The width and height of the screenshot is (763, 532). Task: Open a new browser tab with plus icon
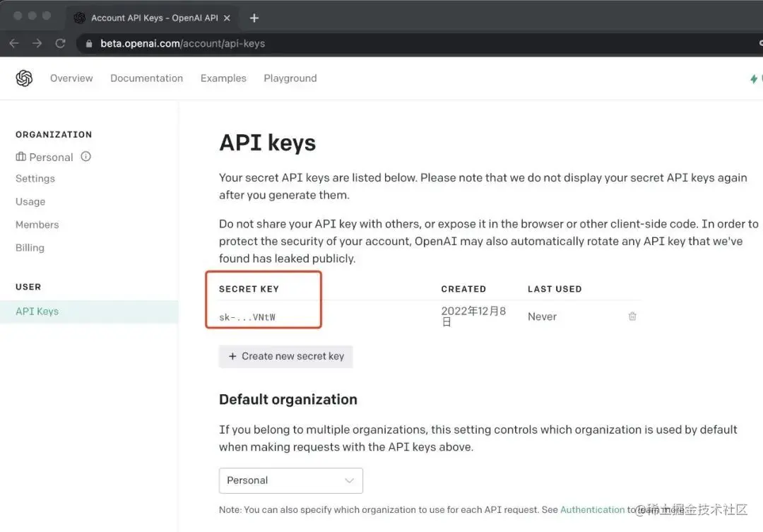254,18
